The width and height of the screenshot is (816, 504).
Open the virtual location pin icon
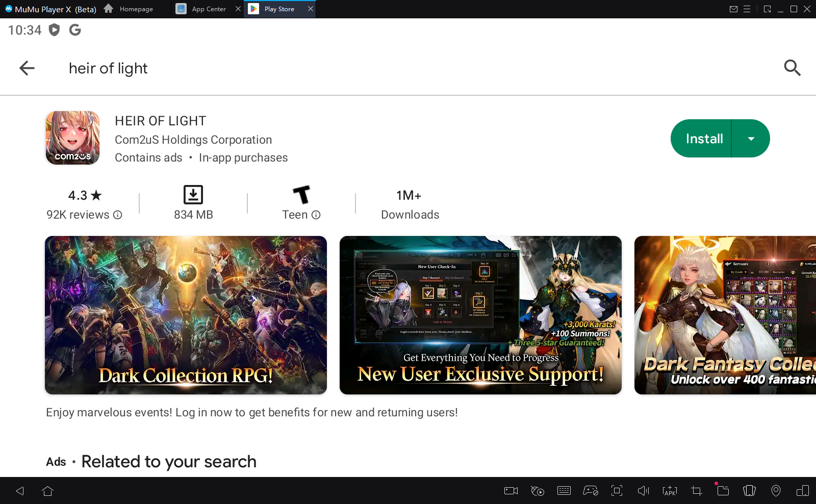pos(776,491)
